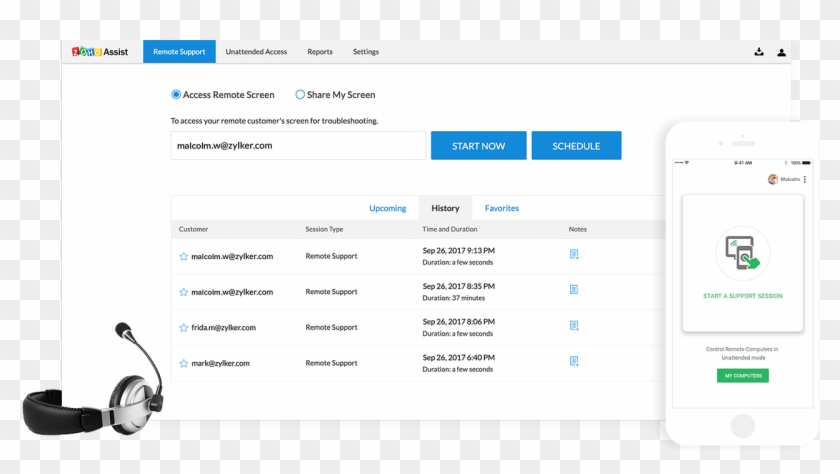Click the customer email input field
The height and width of the screenshot is (474, 840).
point(298,146)
